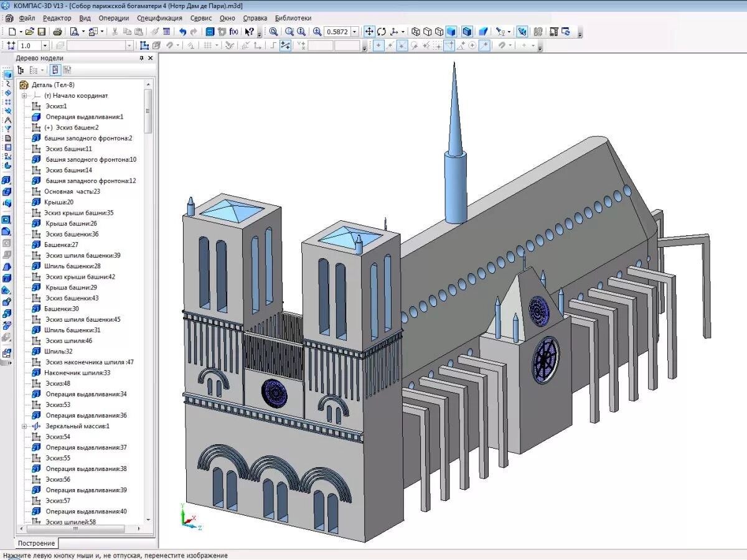Enable wireframe display mode
747x560 pixels.
coord(416,32)
